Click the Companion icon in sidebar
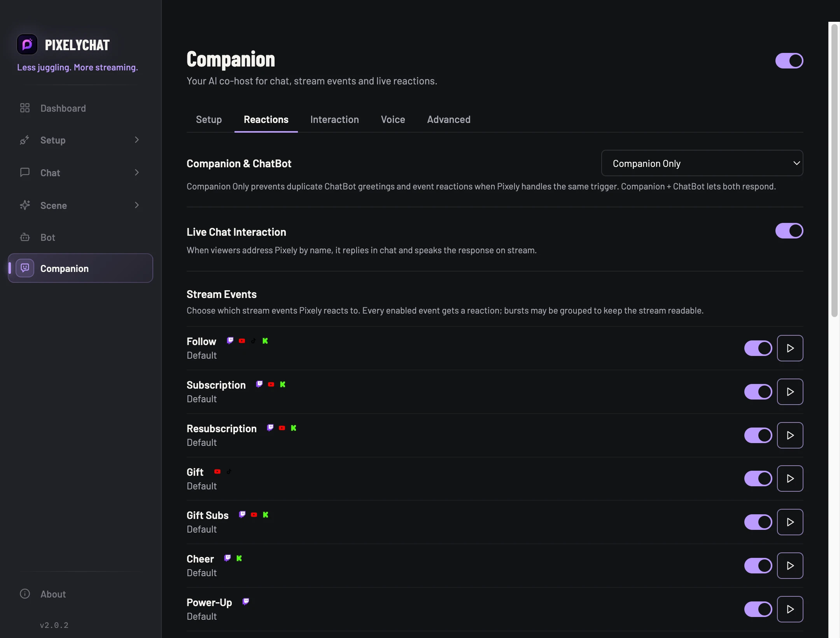The height and width of the screenshot is (638, 840). click(25, 268)
